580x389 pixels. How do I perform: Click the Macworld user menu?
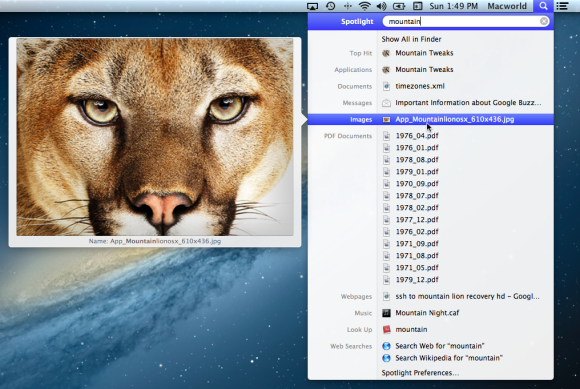pos(507,6)
